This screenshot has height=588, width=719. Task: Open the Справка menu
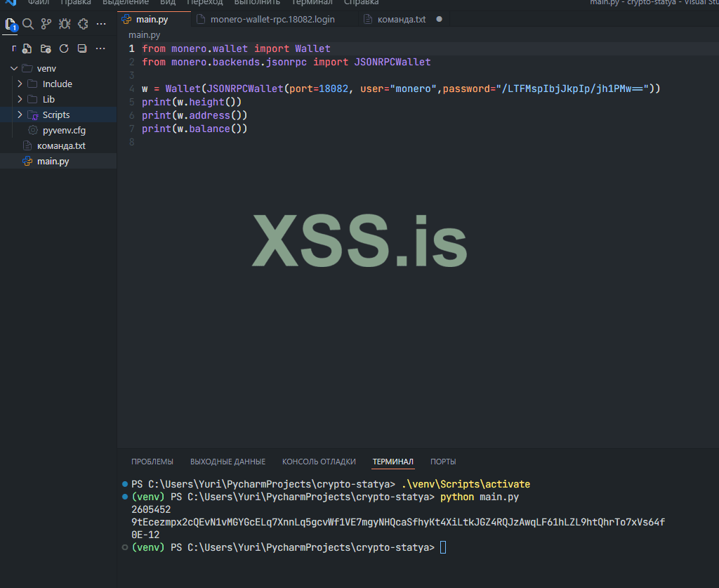click(362, 2)
